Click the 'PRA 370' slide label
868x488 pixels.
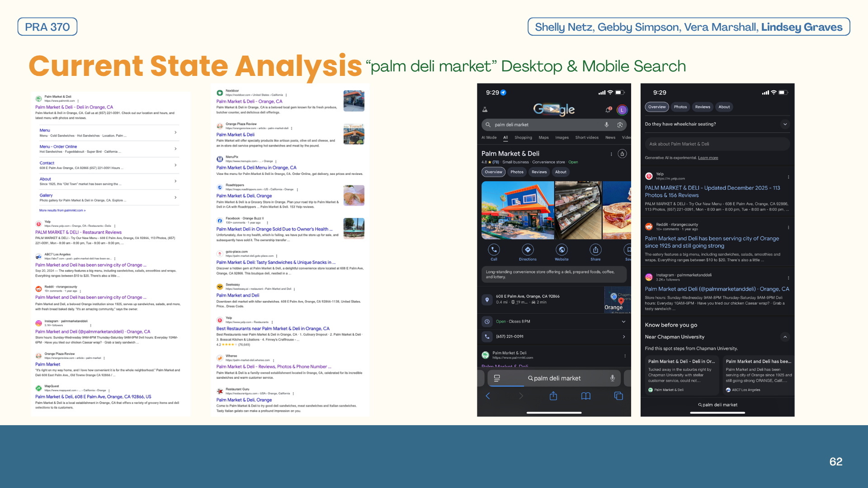[47, 27]
